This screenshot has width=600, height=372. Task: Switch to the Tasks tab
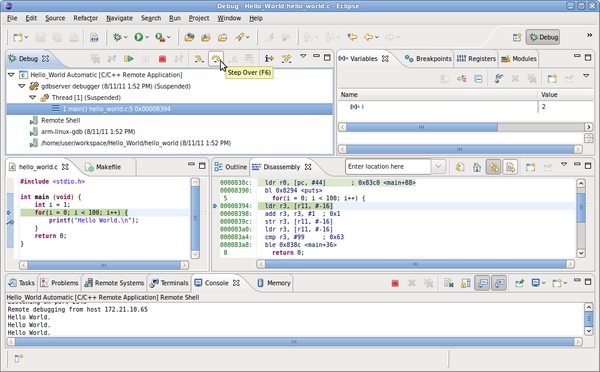[x=22, y=283]
